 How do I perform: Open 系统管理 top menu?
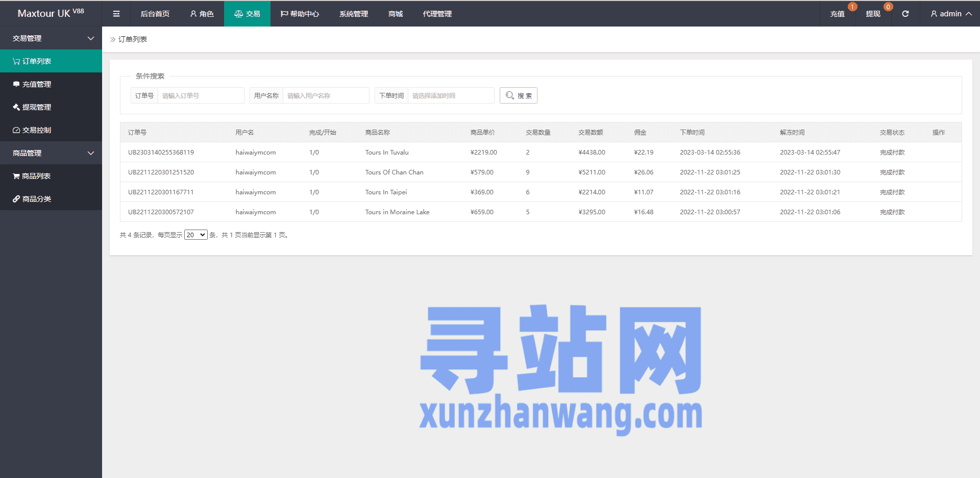(x=354, y=14)
